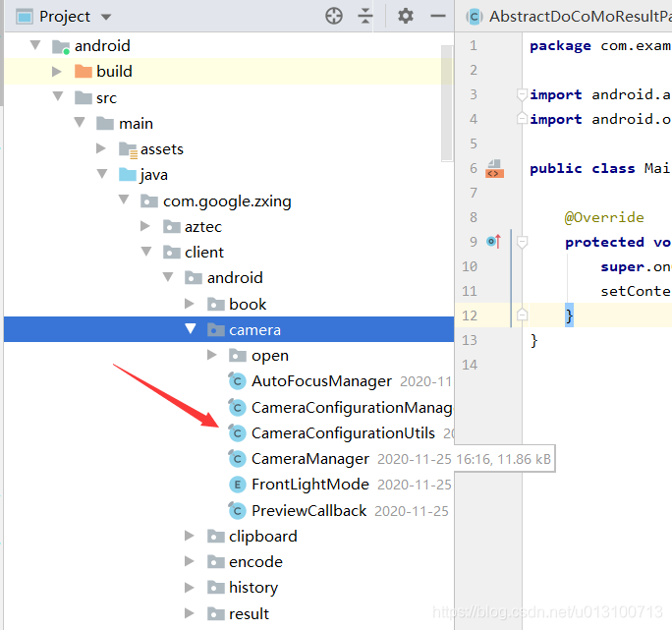
Task: Click the locate/scroll-from-source crosshair icon
Action: [333, 17]
